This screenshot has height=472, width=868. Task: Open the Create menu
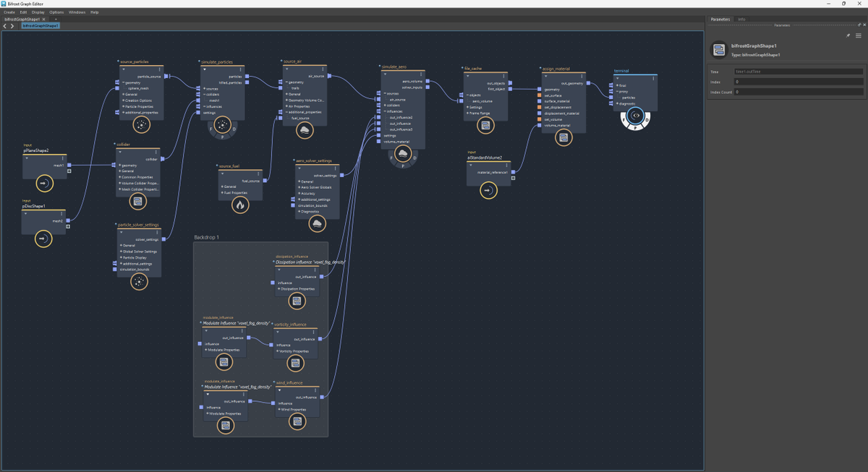click(9, 12)
